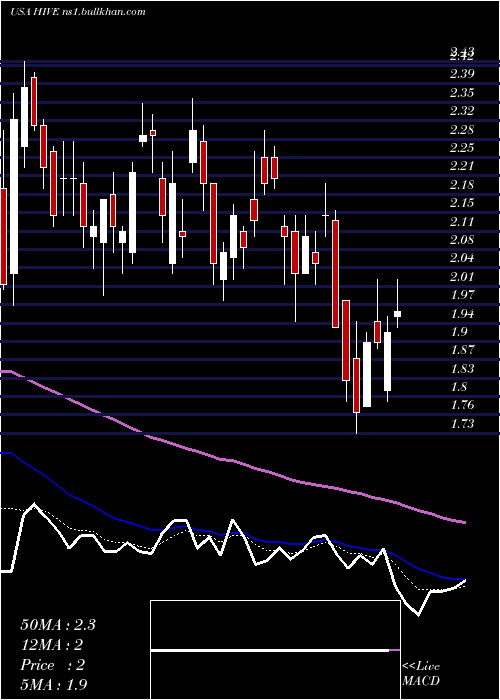Image resolution: width=500 pixels, height=700 pixels.
Task: Click the '12MA : 2' legend text
Action: 52,645
